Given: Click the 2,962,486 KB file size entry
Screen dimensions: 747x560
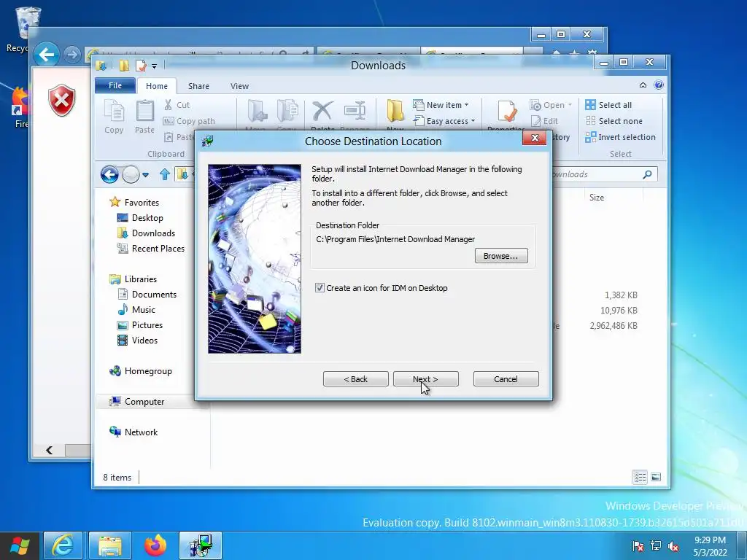Looking at the screenshot, I should (x=613, y=326).
